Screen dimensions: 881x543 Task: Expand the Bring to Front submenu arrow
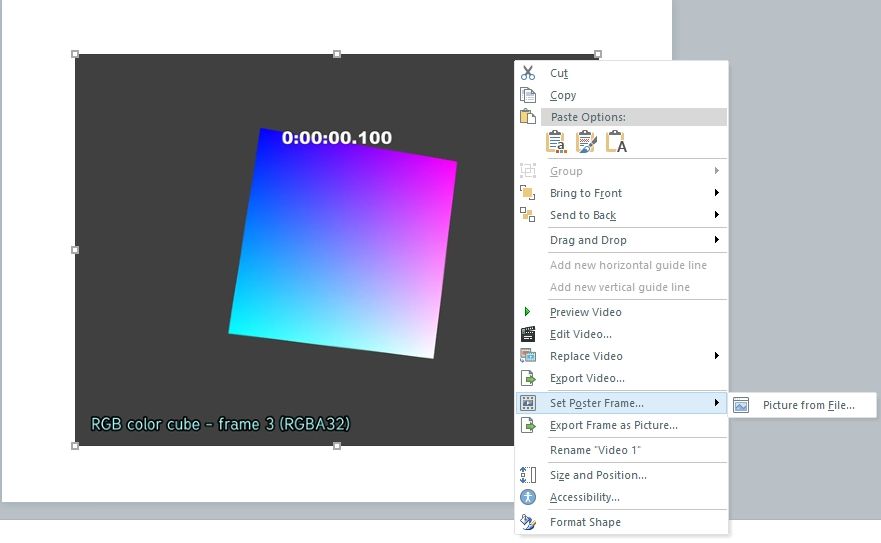716,193
